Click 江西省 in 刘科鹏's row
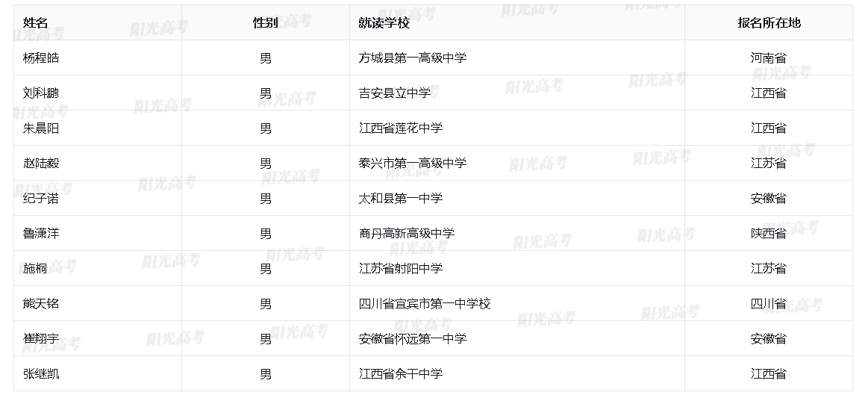The height and width of the screenshot is (404, 868). click(769, 93)
